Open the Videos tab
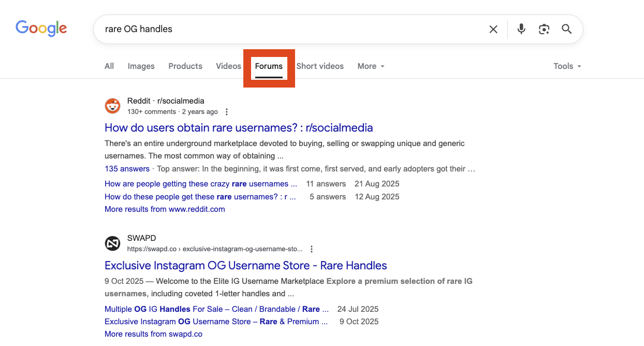The width and height of the screenshot is (644, 346). 228,66
